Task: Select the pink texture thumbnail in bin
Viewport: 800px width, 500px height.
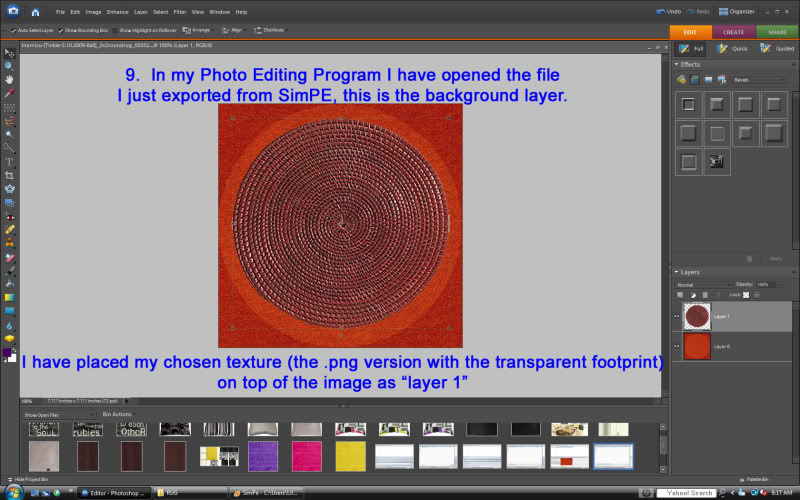Action: point(307,456)
